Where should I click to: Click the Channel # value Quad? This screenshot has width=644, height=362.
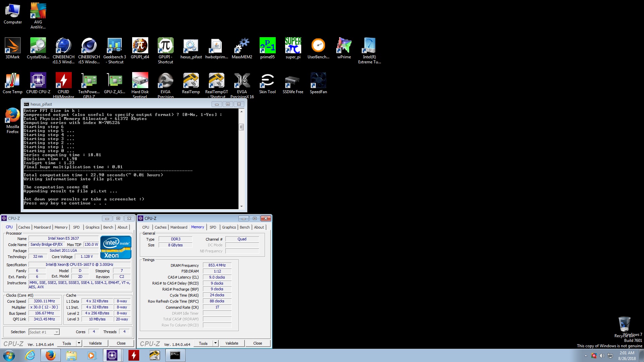pyautogui.click(x=242, y=239)
